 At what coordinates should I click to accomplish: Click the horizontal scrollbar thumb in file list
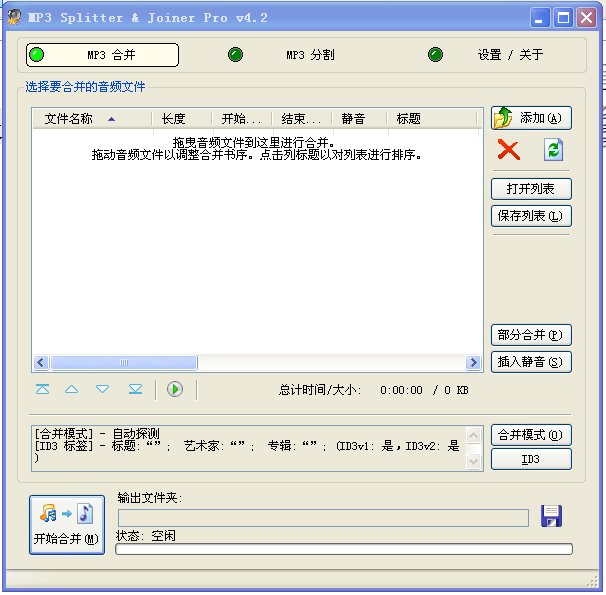click(x=124, y=362)
